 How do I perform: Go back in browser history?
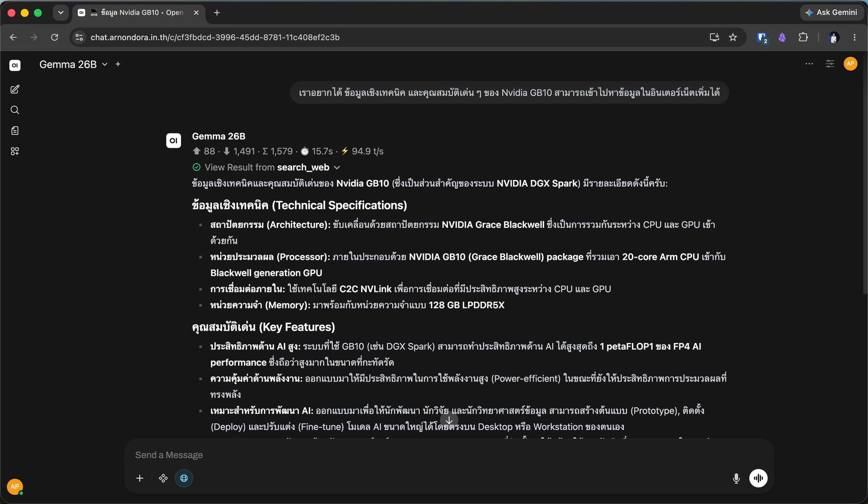tap(13, 37)
